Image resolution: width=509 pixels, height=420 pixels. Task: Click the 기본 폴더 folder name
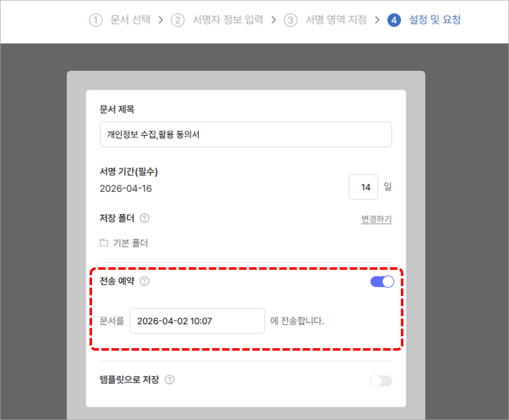pos(130,243)
